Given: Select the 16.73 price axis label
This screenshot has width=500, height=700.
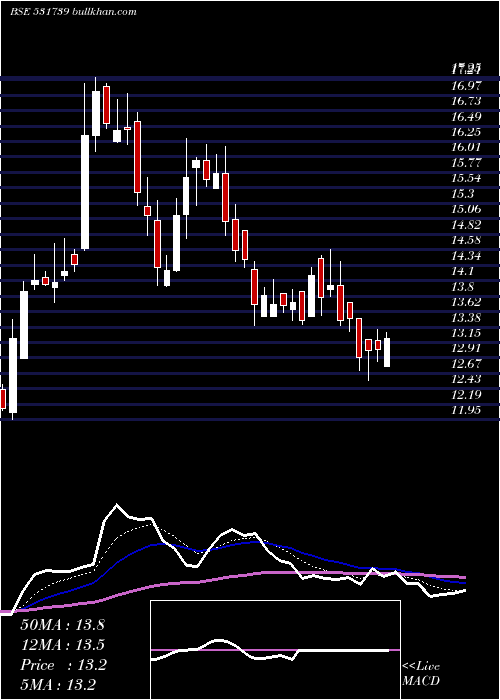Looking at the screenshot, I should (x=467, y=101).
